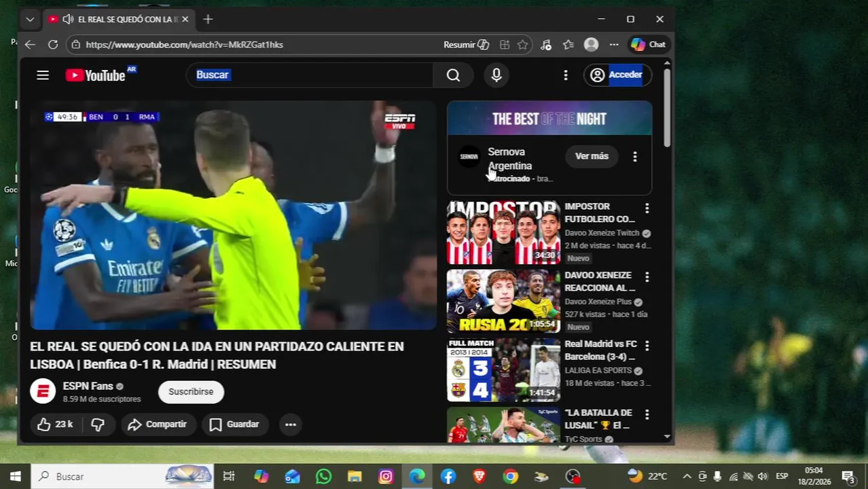Open options menu for the Sernova Argentina ad
Viewport: 868px width, 489px height.
click(x=634, y=157)
